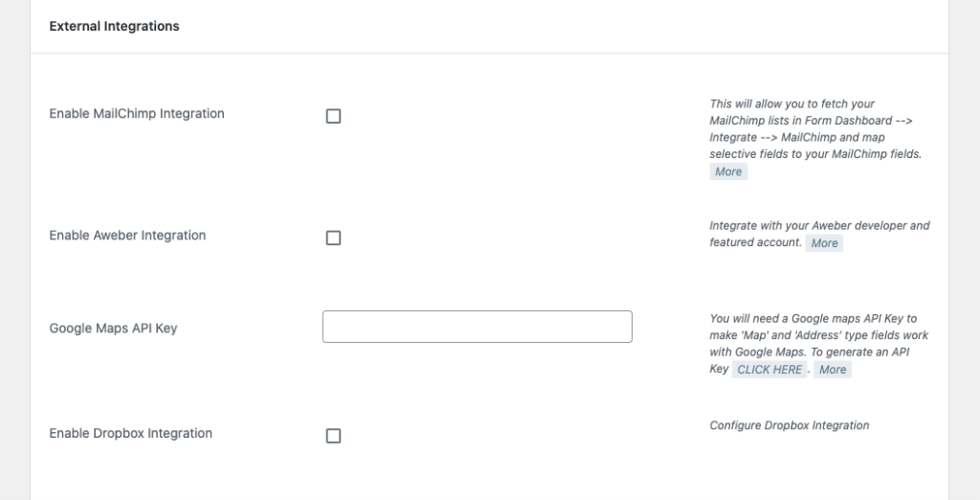Open the More link under MailChimp description

click(x=728, y=171)
